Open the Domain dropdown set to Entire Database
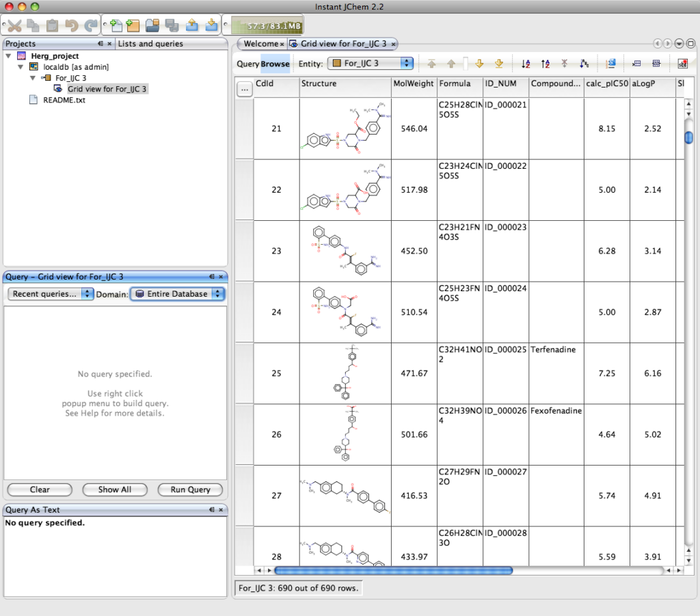This screenshot has height=616, width=700. [177, 293]
